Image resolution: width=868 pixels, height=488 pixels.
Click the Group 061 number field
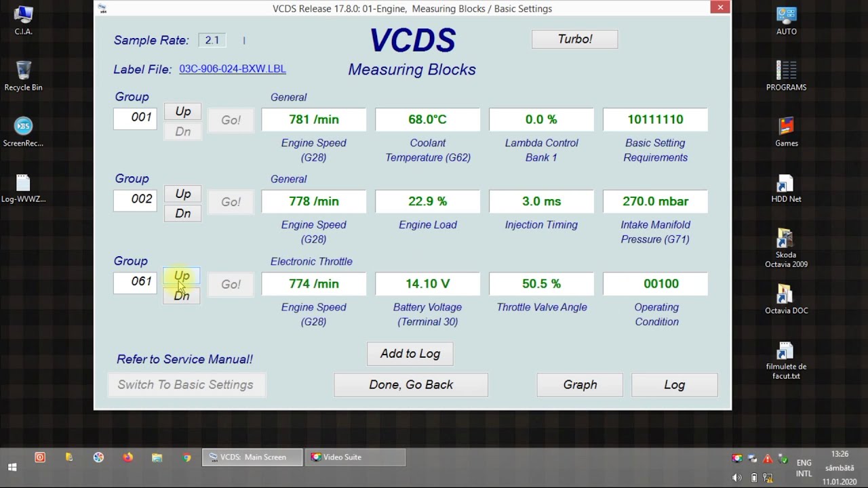click(135, 282)
